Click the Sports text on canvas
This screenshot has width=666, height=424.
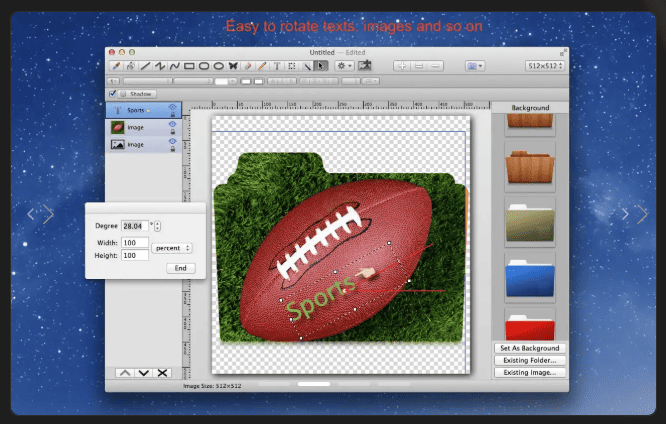coord(320,298)
